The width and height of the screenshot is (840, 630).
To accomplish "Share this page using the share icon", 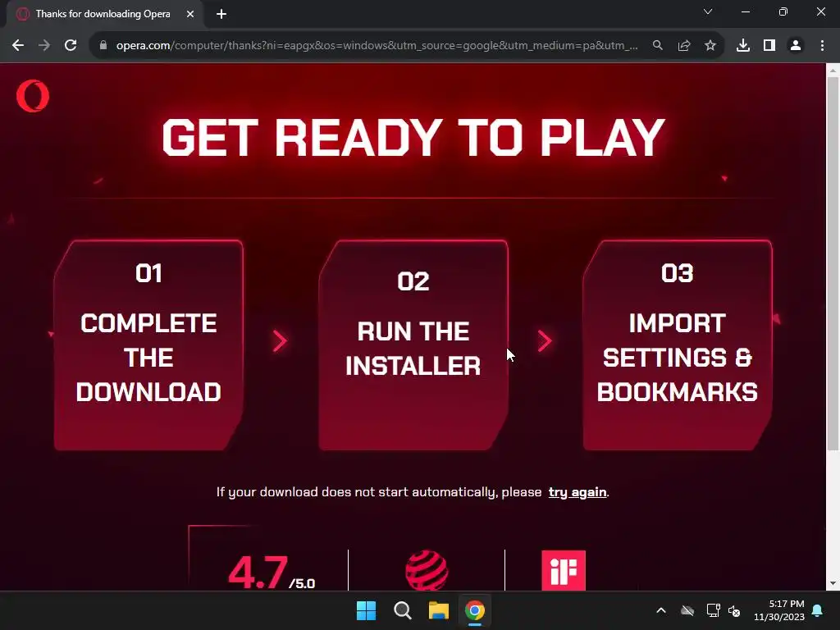I will [x=684, y=46].
